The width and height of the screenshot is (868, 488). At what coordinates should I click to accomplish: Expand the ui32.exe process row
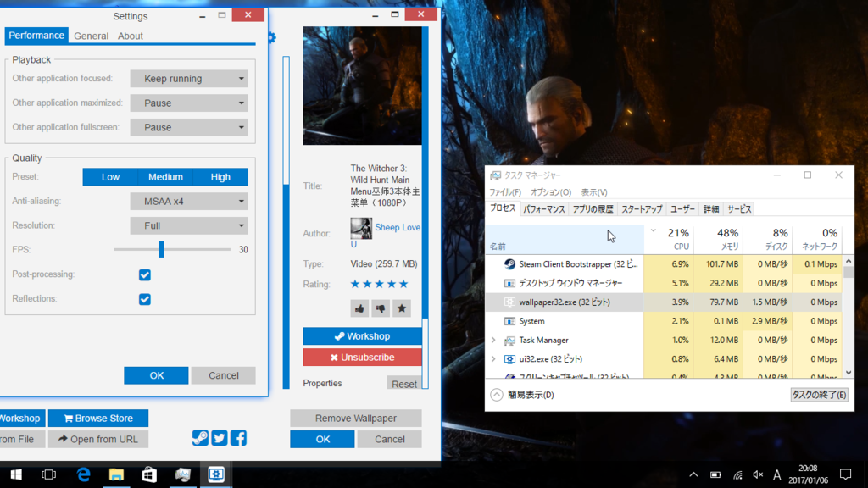tap(493, 359)
